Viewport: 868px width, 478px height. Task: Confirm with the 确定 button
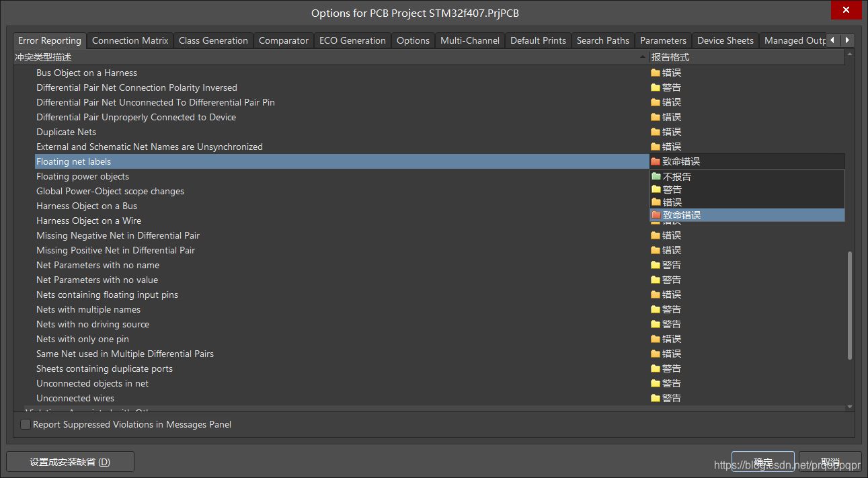tap(762, 462)
